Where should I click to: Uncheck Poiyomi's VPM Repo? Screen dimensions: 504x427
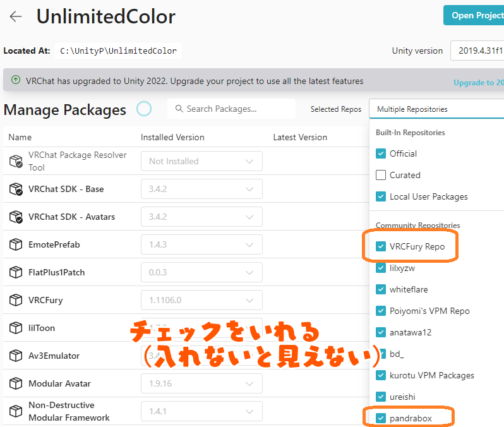pyautogui.click(x=381, y=311)
